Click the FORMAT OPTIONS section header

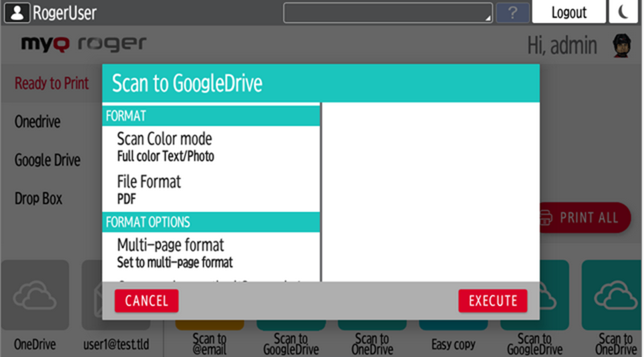click(210, 222)
